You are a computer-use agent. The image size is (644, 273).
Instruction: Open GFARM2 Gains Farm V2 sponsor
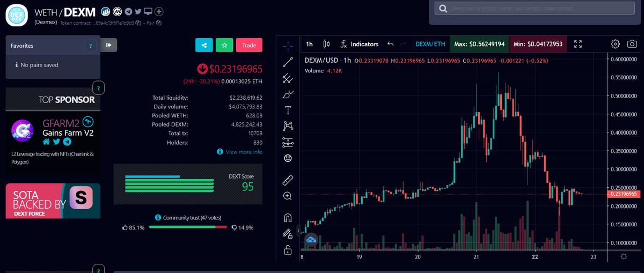tap(68, 128)
